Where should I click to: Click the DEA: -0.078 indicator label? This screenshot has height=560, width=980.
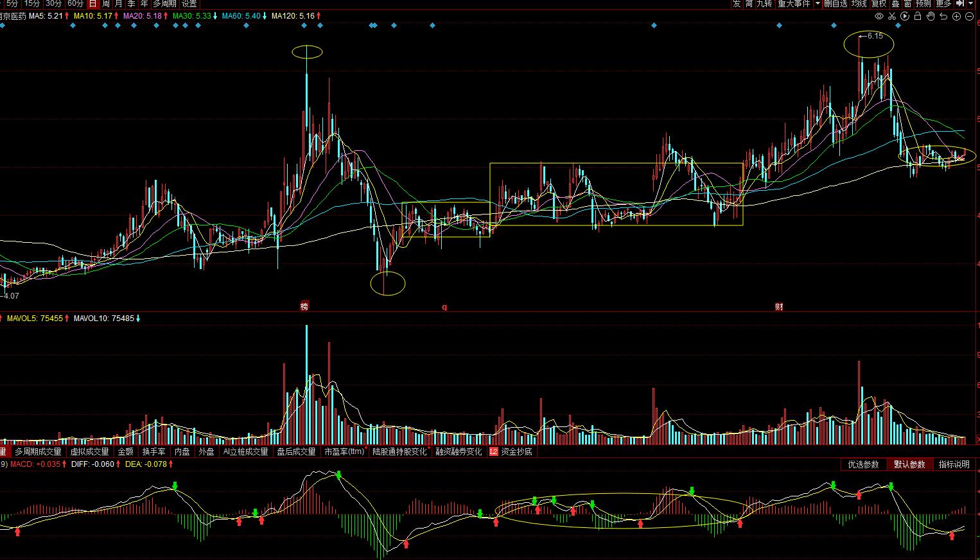(x=146, y=464)
